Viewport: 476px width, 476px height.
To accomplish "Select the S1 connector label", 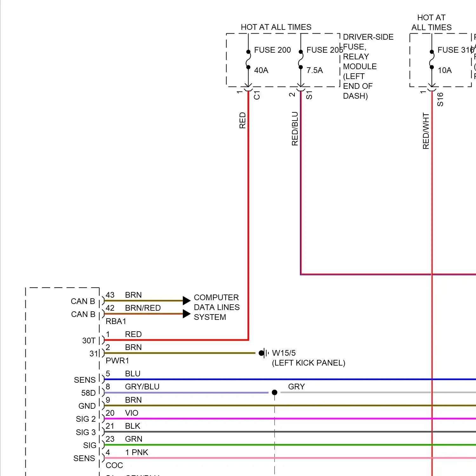I will [x=309, y=95].
